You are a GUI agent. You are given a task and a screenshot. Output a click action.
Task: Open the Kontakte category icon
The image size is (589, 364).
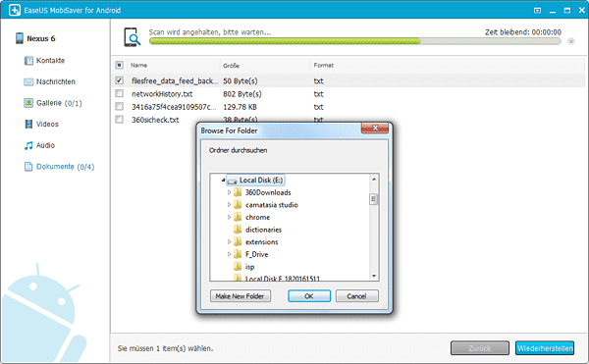coord(28,61)
